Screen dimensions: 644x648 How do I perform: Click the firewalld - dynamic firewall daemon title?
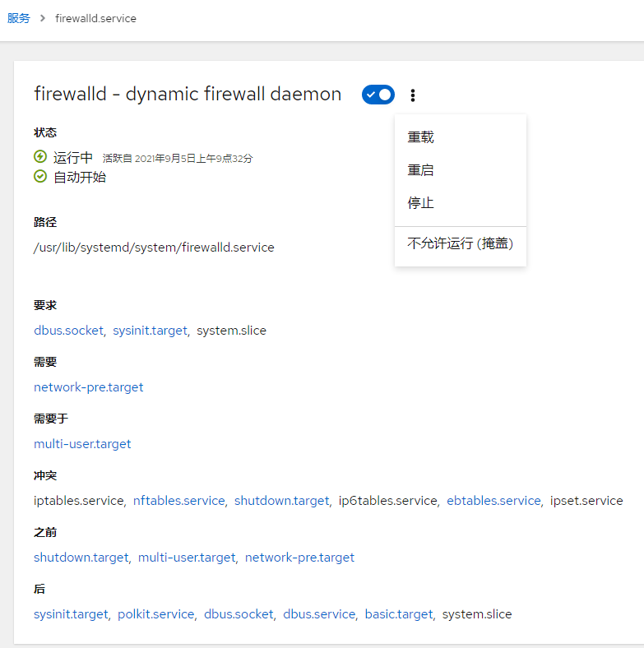point(188,94)
